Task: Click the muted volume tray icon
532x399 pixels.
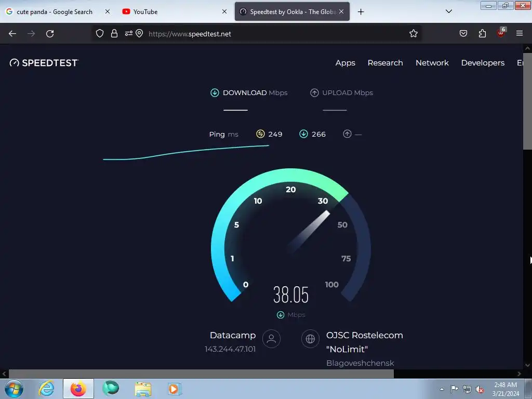Action: click(480, 389)
